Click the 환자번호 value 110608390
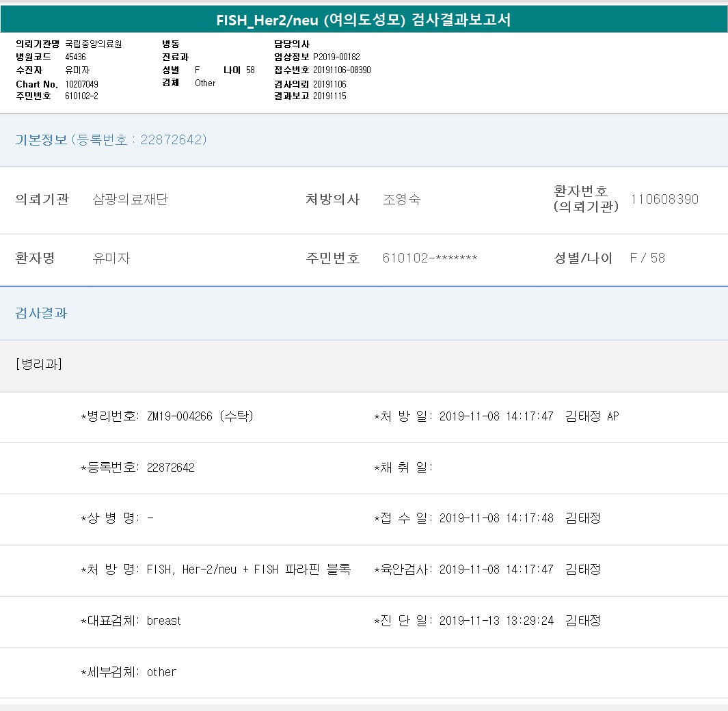 point(664,200)
